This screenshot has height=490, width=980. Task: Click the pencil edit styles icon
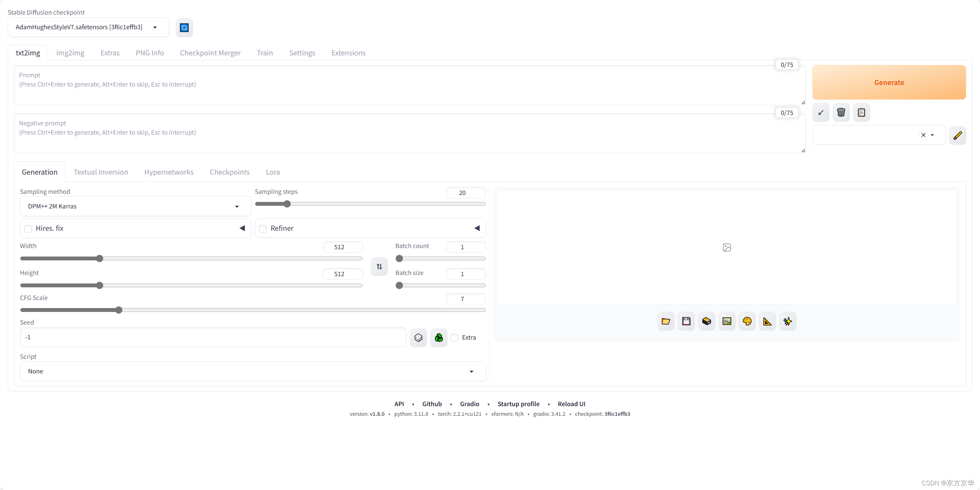(x=957, y=135)
